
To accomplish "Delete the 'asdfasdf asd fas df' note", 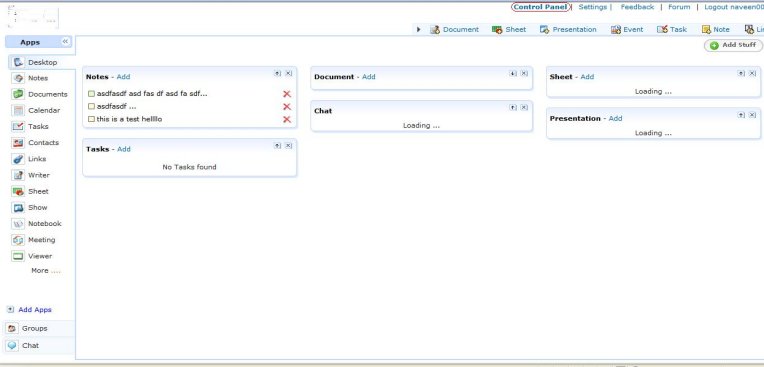I will (x=287, y=94).
